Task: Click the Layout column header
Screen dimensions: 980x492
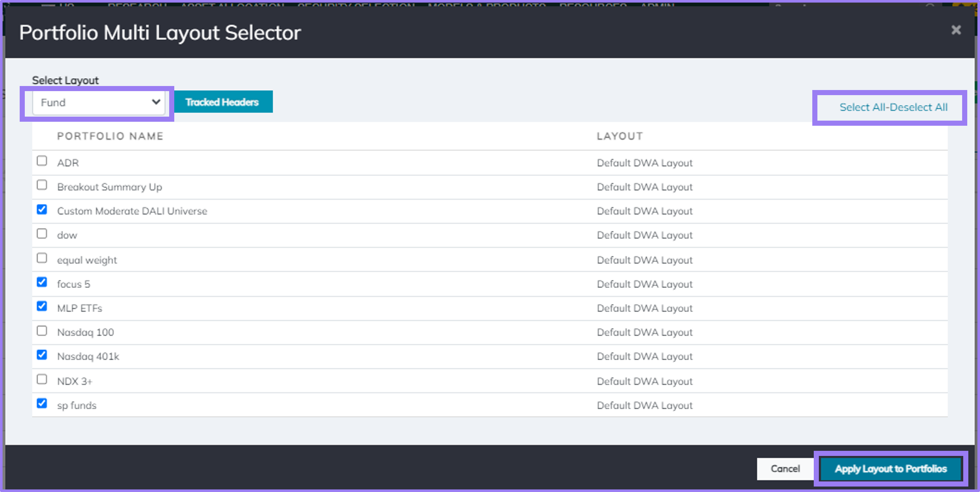Action: pos(620,136)
